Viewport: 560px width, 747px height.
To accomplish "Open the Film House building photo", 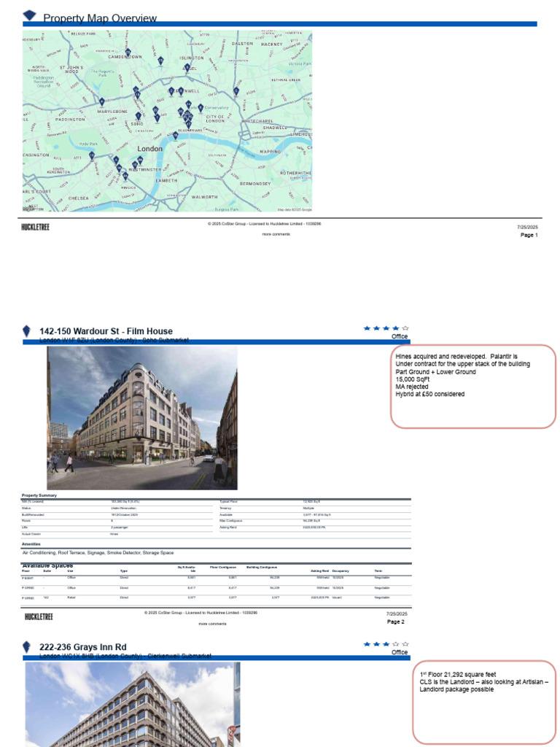I will (142, 418).
